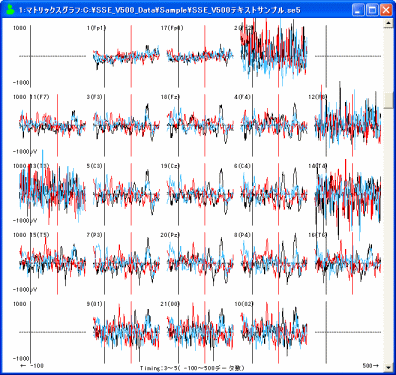The image size is (396, 375).
Task: Click the '← -100' time axis label
Action: tap(32, 366)
